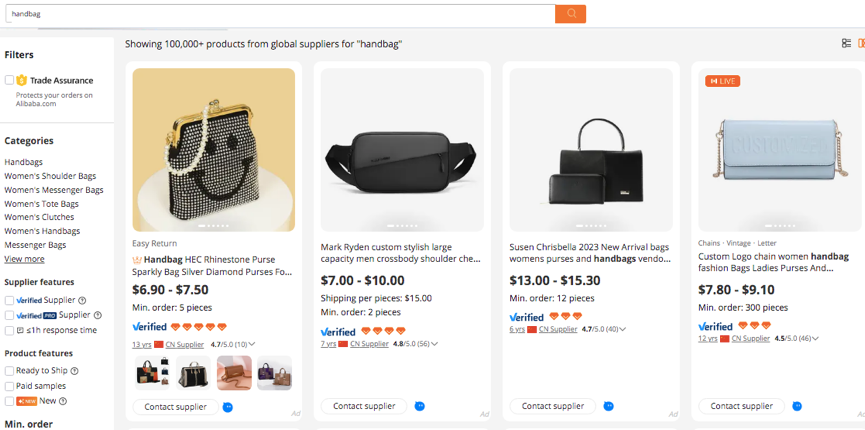Viewport: 865px width, 430px height.
Task: Select the pink bag color variant thumbnail
Action: (x=235, y=373)
